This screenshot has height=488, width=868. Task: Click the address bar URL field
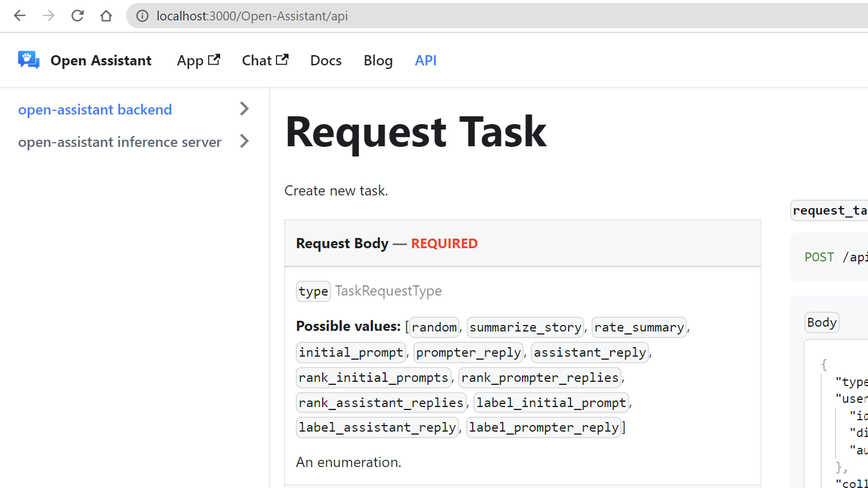click(498, 16)
